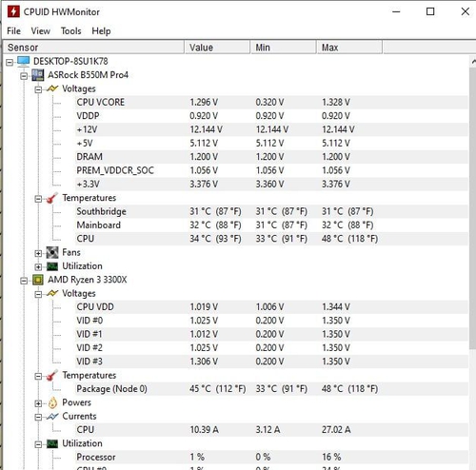Collapse the Ryzen Voltages group

tap(38, 294)
